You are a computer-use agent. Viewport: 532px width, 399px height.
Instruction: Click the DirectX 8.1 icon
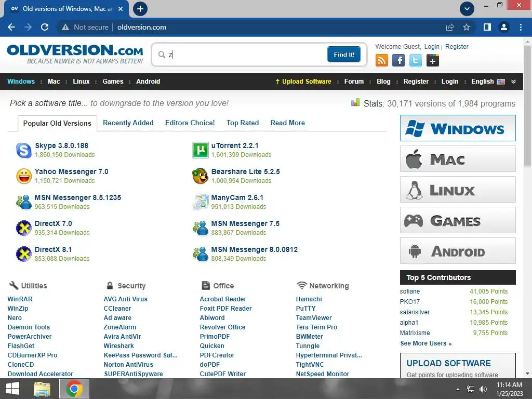(24, 254)
